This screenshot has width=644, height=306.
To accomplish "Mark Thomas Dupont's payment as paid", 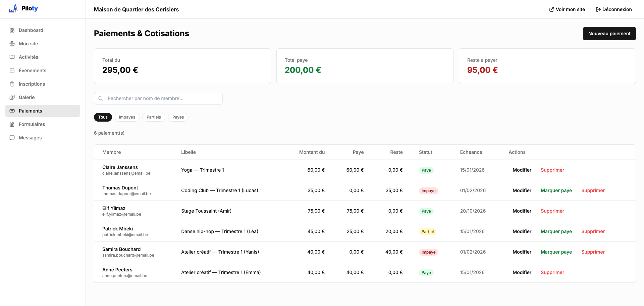I will 556,190.
